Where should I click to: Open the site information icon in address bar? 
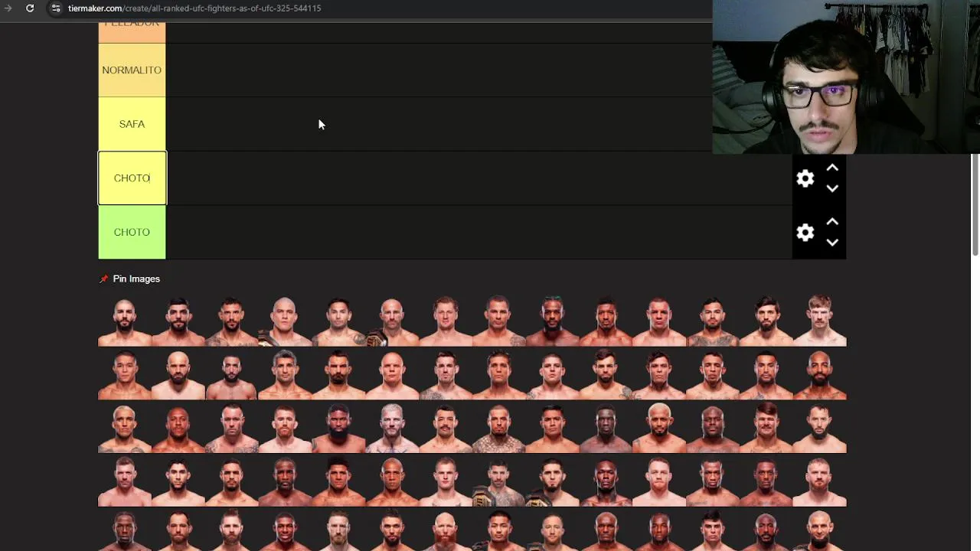click(x=55, y=8)
